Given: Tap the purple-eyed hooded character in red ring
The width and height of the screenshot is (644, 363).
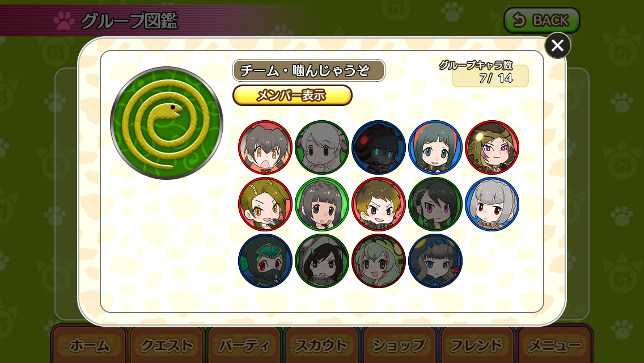Looking at the screenshot, I should click(x=492, y=147).
